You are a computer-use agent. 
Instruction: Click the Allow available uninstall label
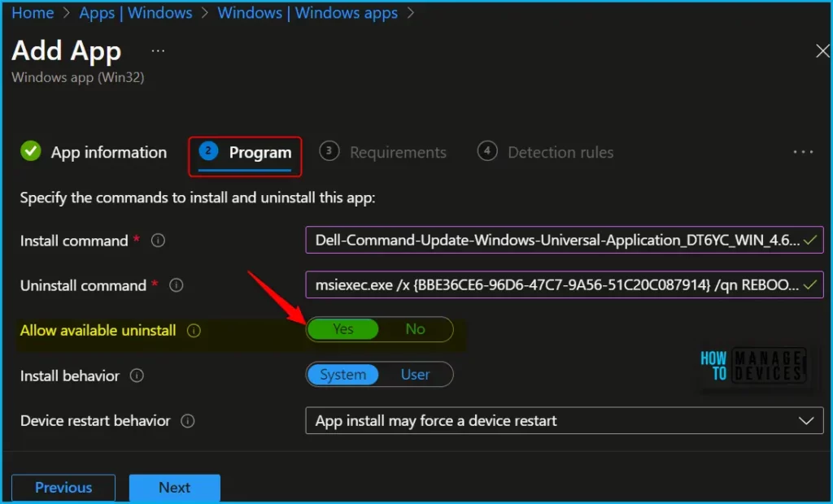tap(98, 331)
